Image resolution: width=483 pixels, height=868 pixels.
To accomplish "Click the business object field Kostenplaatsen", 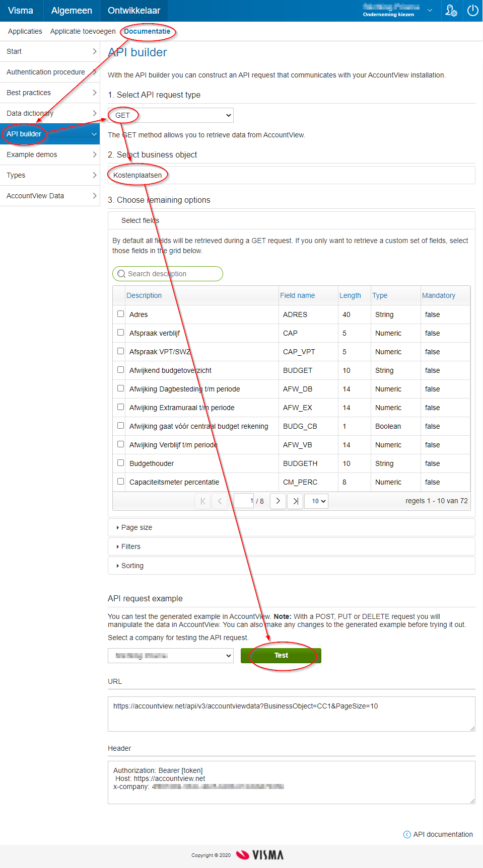I will 292,175.
